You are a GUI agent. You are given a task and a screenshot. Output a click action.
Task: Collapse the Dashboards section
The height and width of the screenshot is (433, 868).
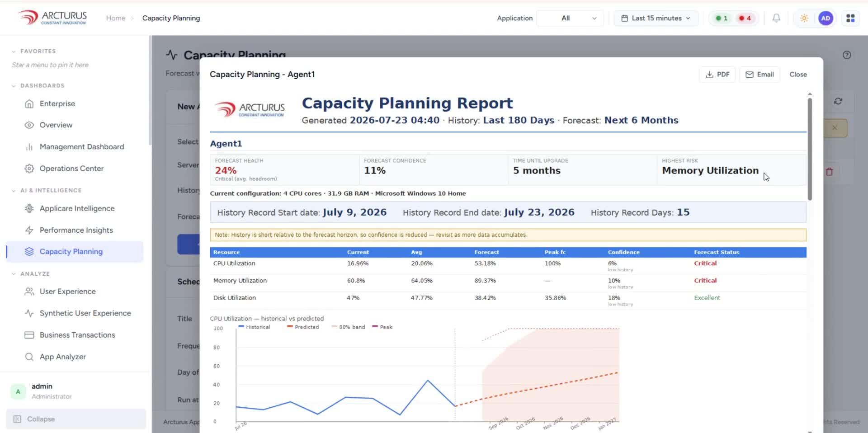[38, 85]
